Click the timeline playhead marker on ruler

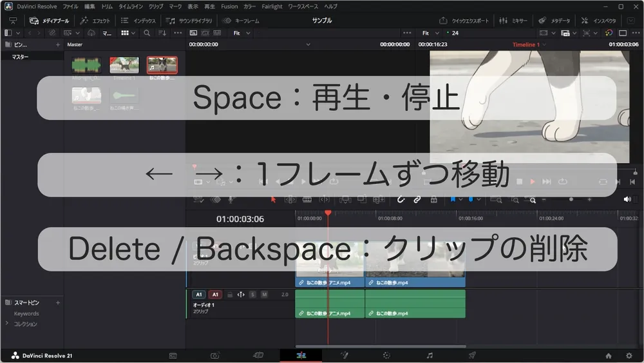coord(328,213)
